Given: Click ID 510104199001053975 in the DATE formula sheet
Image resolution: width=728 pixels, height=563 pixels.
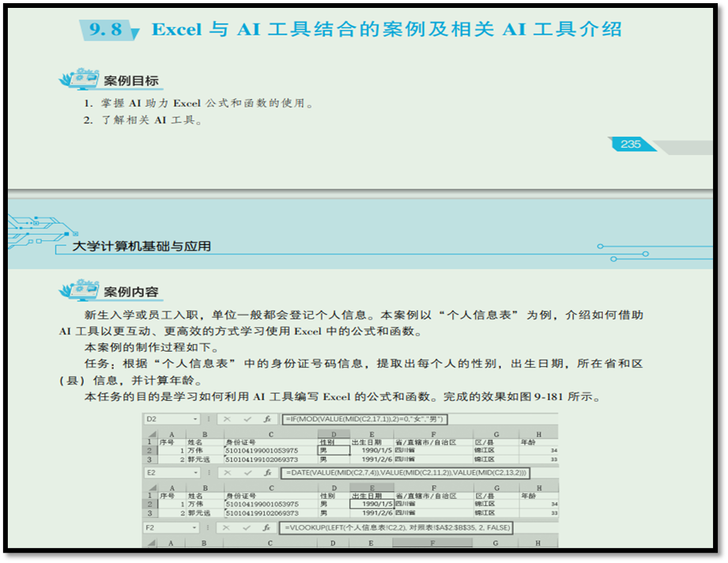Looking at the screenshot, I should [262, 504].
